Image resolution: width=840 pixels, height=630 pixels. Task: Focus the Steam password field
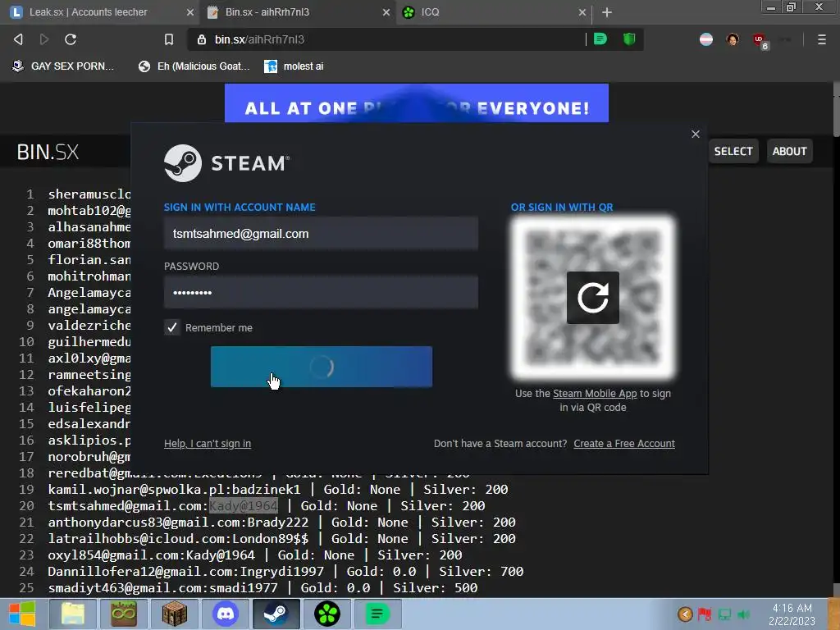point(321,293)
